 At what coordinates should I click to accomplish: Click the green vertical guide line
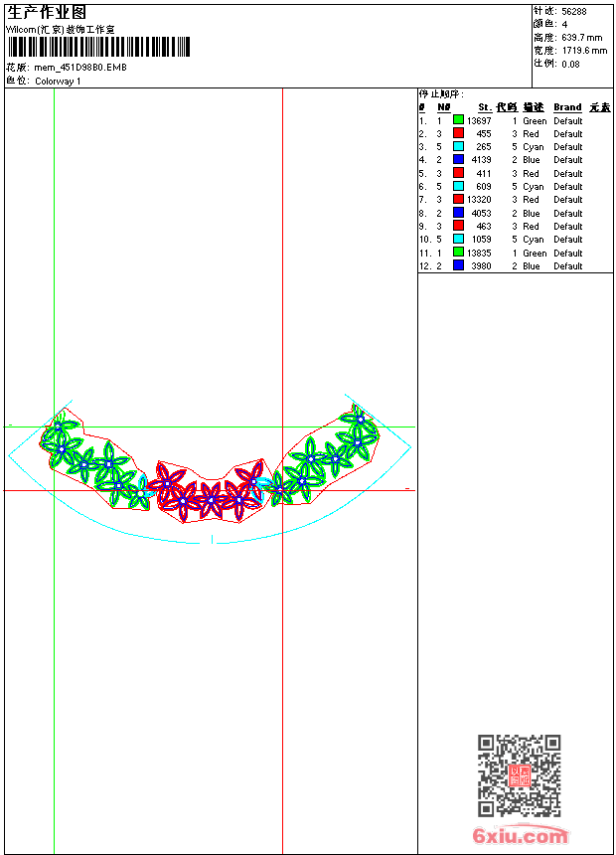54,298
